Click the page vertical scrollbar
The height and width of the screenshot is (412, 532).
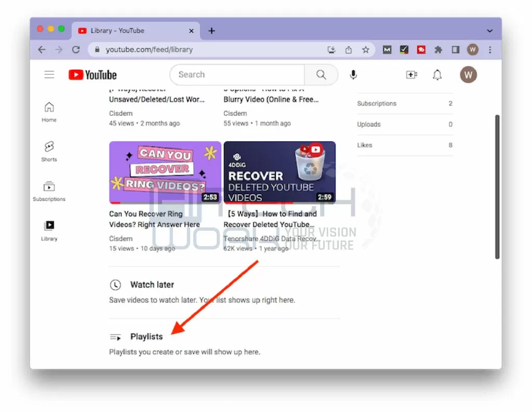(497, 187)
